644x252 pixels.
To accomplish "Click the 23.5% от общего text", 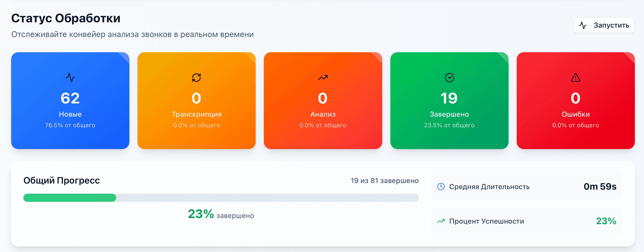I will [x=449, y=125].
